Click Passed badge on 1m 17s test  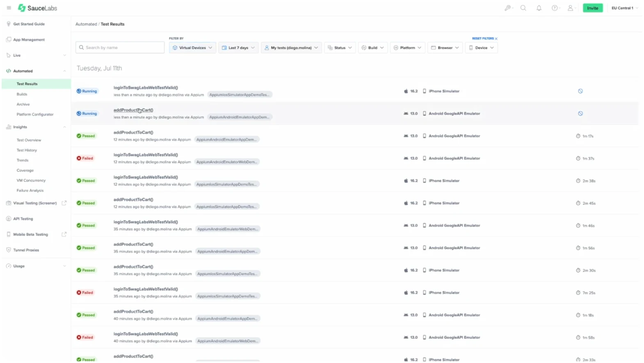pos(86,136)
